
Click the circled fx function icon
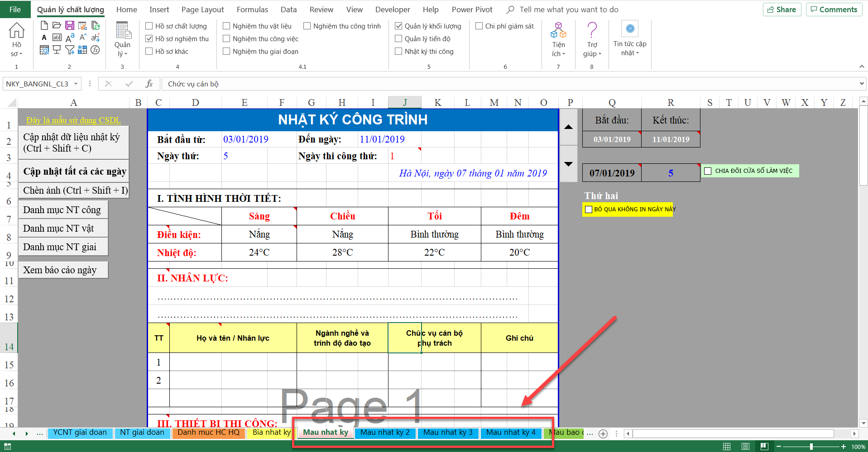click(95, 50)
